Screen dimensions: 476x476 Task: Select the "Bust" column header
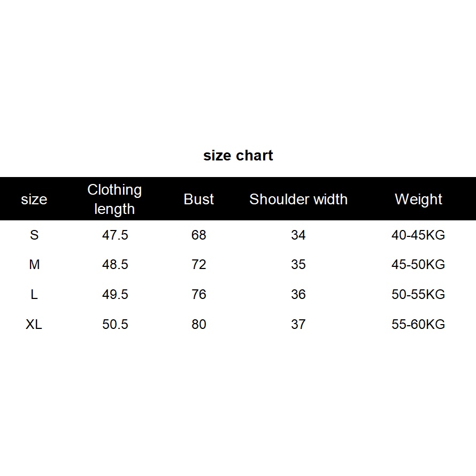click(199, 199)
